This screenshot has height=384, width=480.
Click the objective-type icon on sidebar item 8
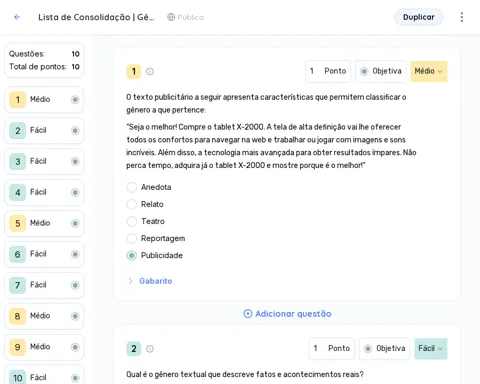point(75,316)
